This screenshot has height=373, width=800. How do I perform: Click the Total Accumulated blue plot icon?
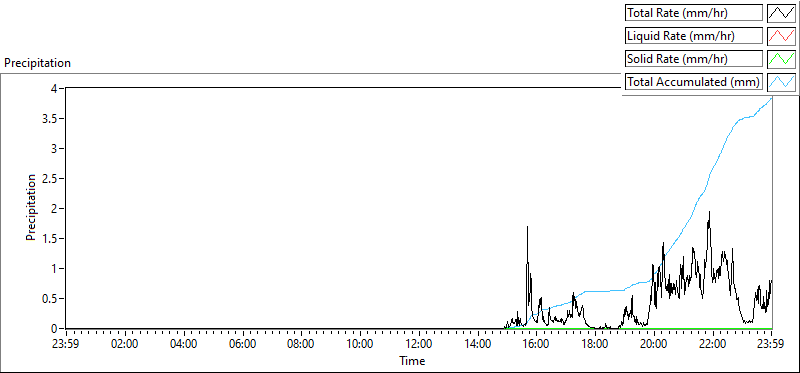tap(781, 82)
